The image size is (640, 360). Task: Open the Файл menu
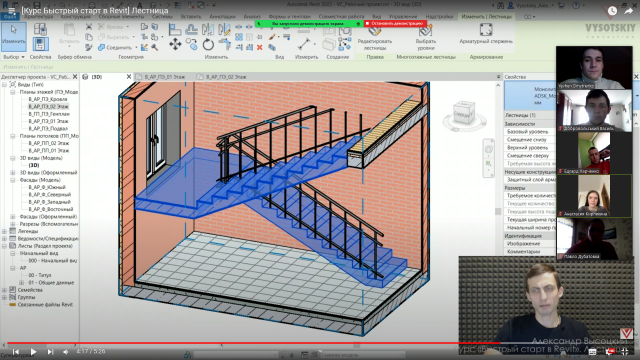[x=10, y=17]
